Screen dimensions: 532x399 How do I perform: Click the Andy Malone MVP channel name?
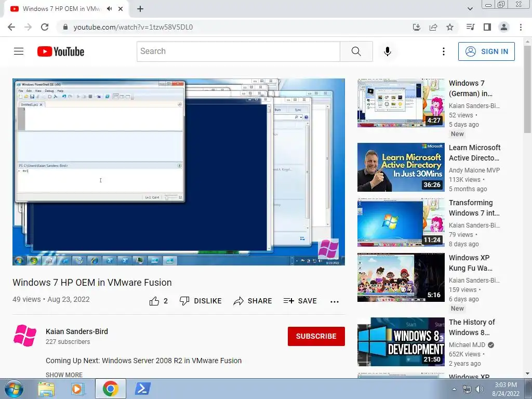474,170
